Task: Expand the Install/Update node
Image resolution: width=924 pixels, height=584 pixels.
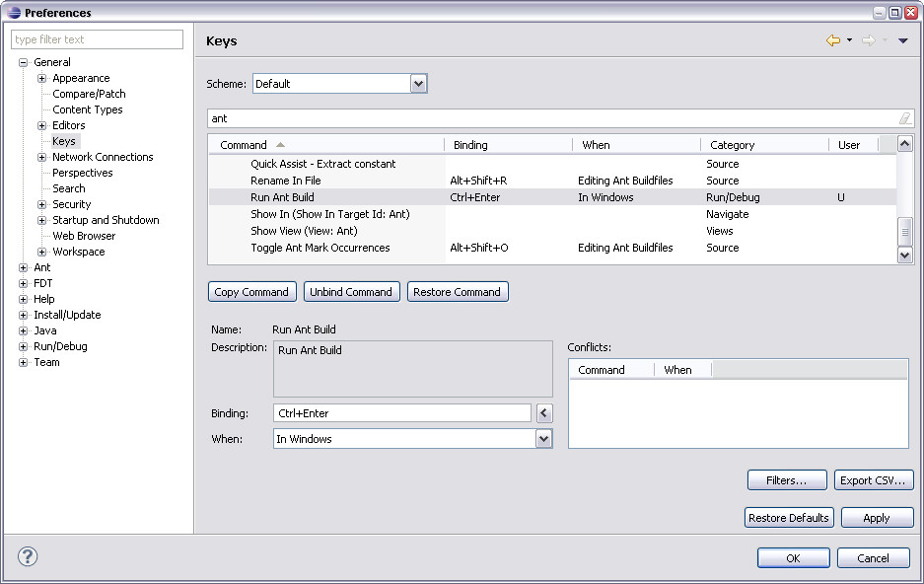Action: click(23, 315)
